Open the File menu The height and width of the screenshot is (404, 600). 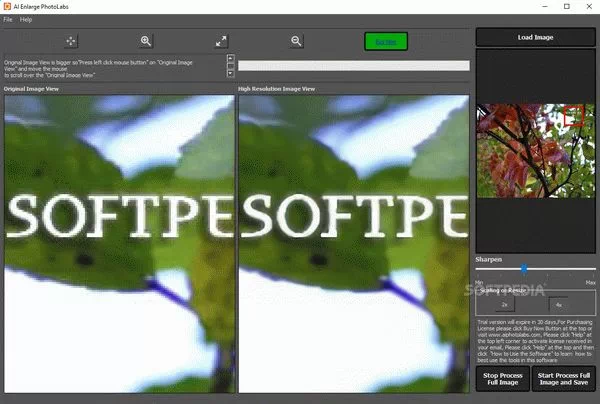(8, 20)
